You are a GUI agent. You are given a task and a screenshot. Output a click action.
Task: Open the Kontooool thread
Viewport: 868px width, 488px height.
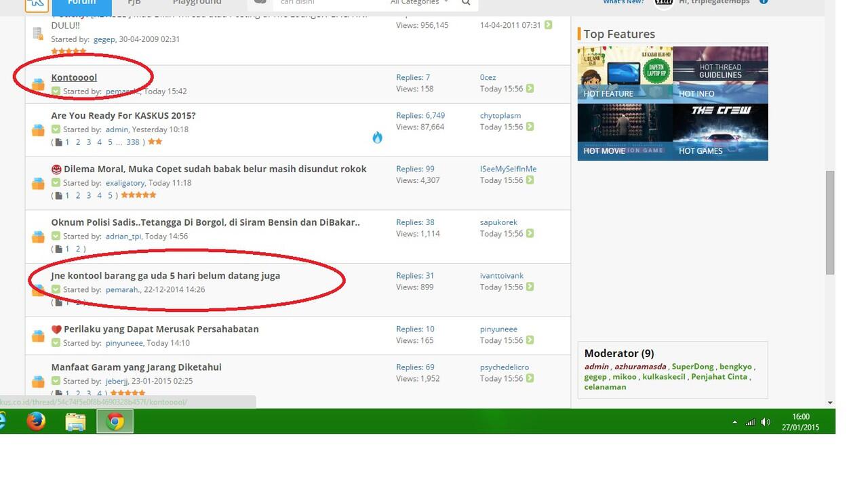point(74,77)
